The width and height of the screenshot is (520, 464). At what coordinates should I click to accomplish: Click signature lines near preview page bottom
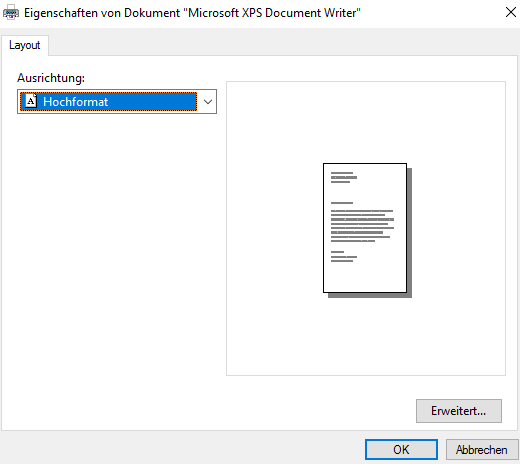[x=344, y=257]
